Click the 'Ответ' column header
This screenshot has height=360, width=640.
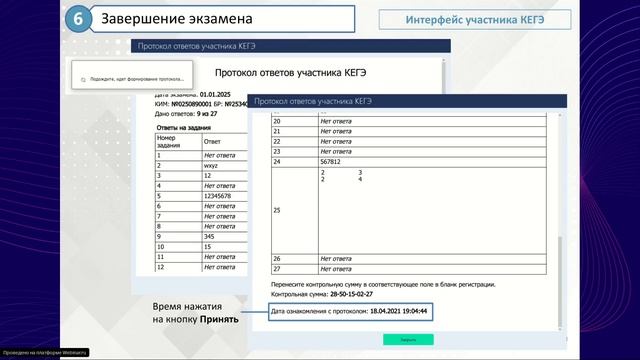coord(212,142)
